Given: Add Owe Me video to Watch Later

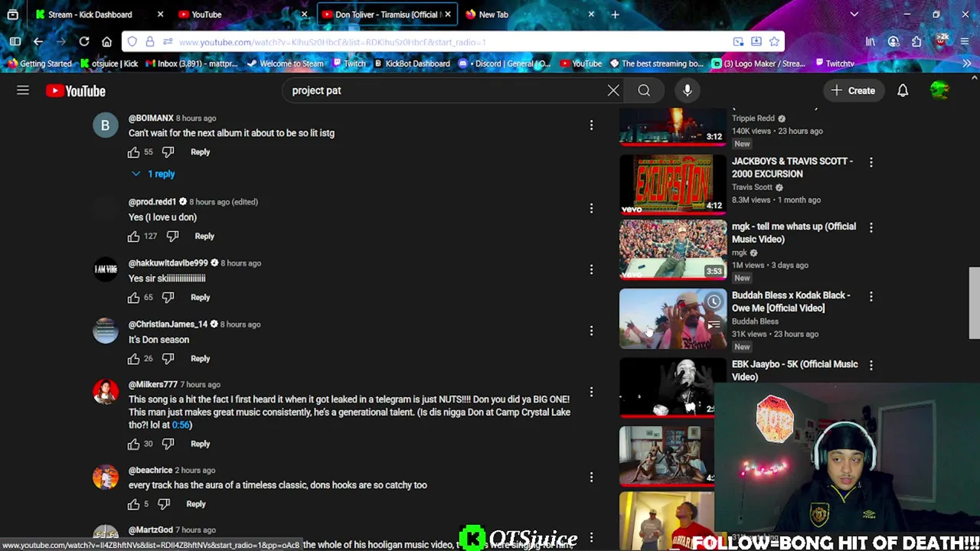Looking at the screenshot, I should click(714, 302).
